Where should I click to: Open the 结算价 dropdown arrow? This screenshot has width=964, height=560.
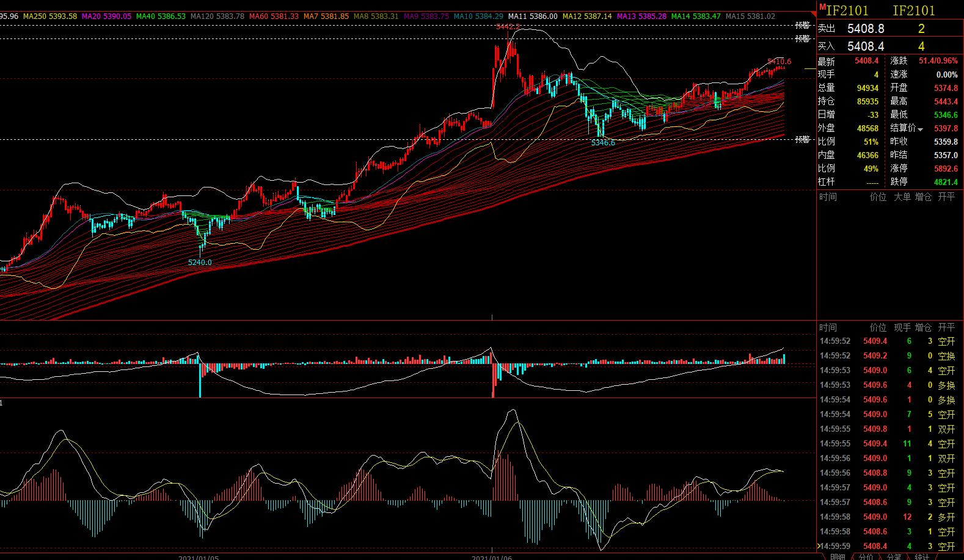pyautogui.click(x=921, y=129)
